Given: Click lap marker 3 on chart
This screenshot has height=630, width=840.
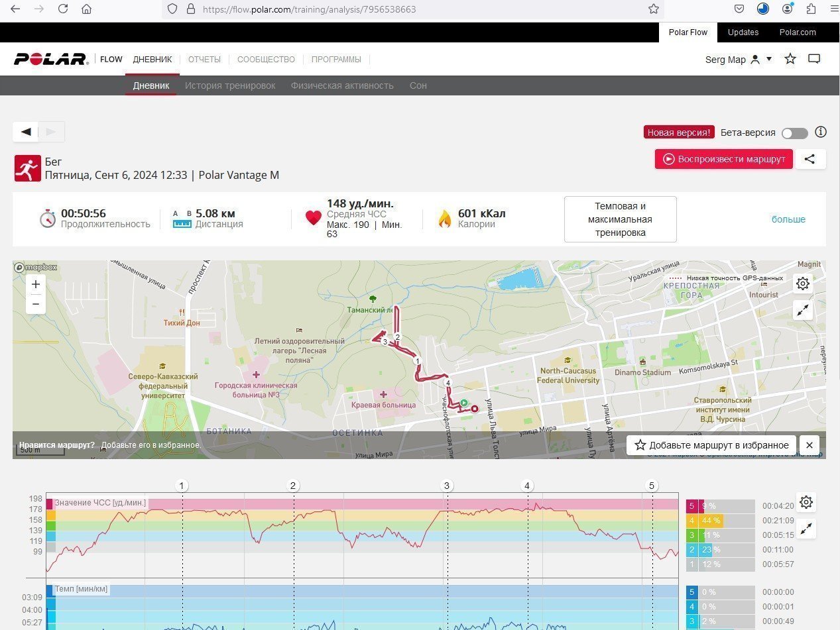Looking at the screenshot, I should pos(447,486).
